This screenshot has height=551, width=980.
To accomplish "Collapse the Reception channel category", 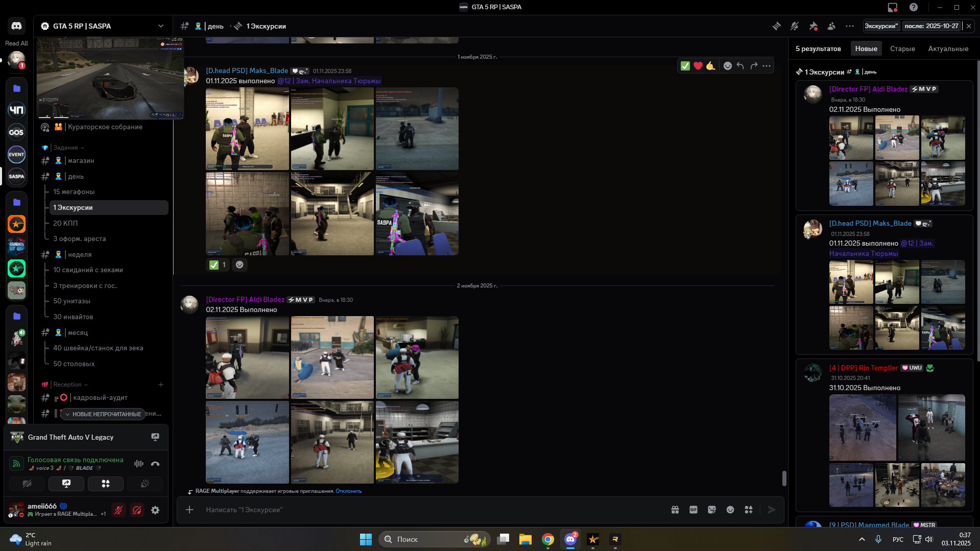I will point(67,385).
